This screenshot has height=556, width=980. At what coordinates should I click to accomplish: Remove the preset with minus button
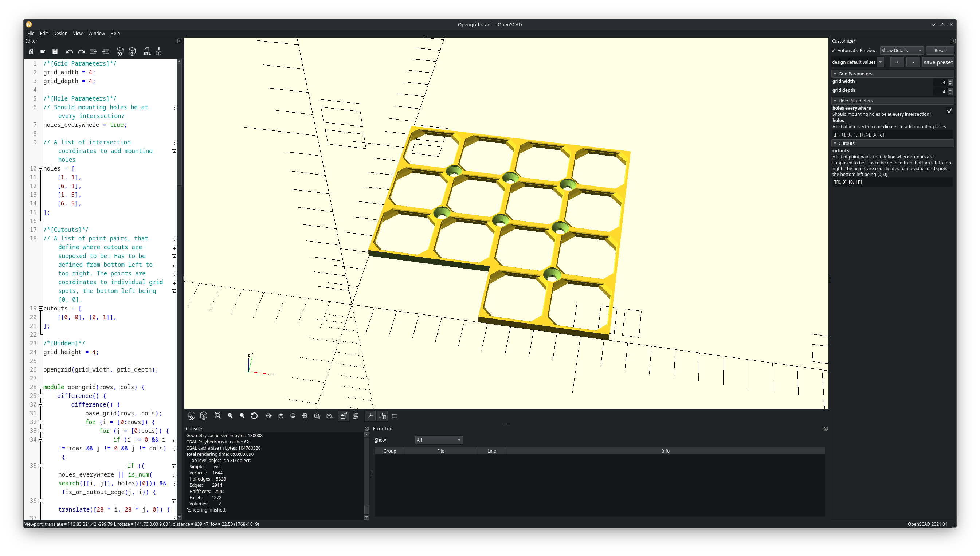913,62
